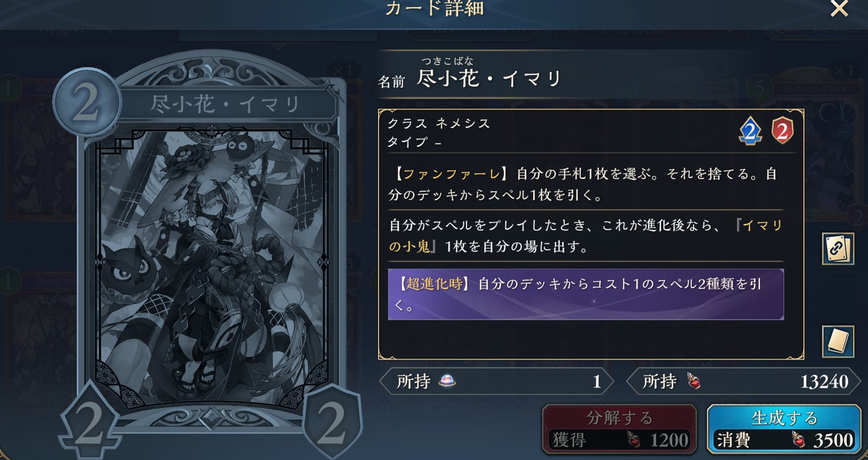Click the ファンファーレ keyword text
This screenshot has width=868, height=460.
pyautogui.click(x=452, y=174)
